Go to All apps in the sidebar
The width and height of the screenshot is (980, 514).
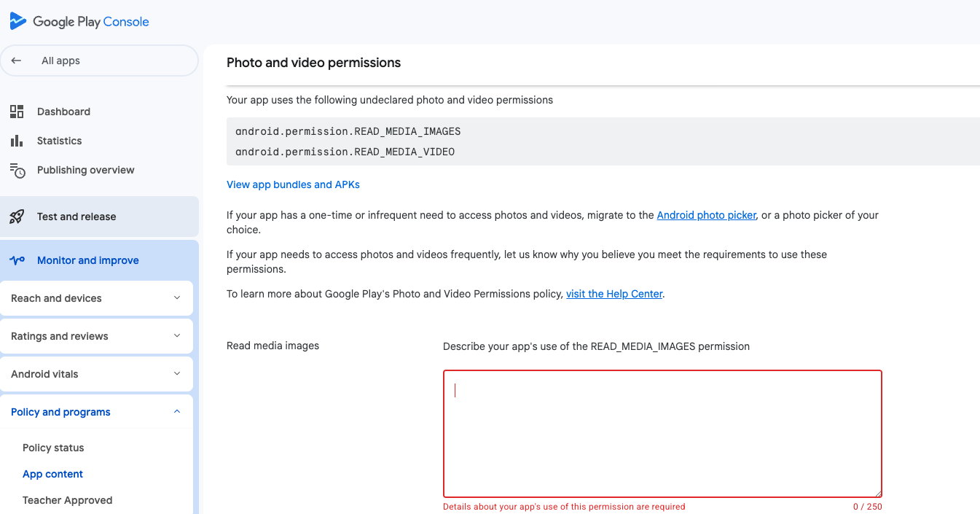click(60, 61)
